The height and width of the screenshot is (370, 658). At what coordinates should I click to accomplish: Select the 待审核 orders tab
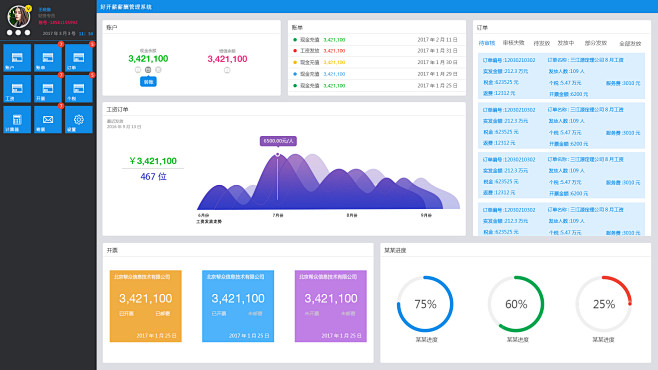click(487, 43)
